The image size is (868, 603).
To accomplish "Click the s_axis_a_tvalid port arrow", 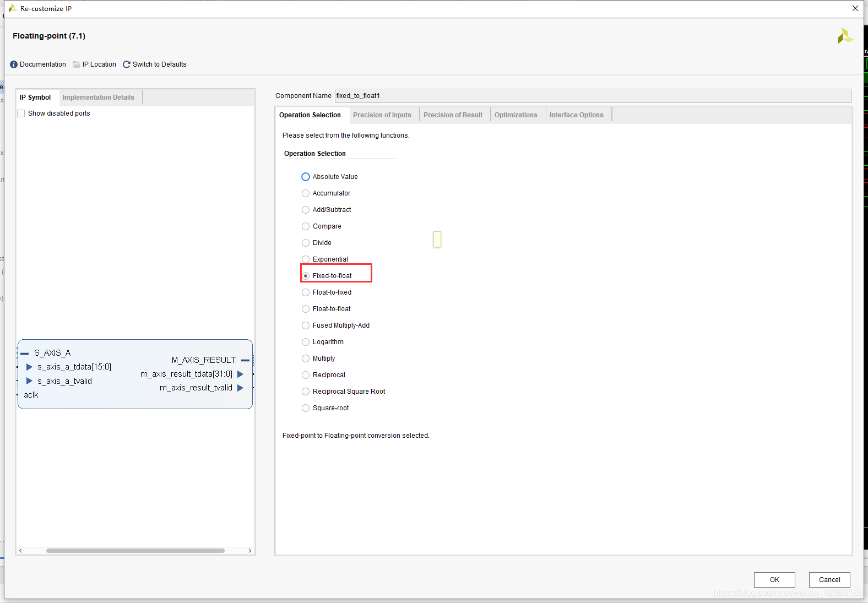I will coord(29,381).
